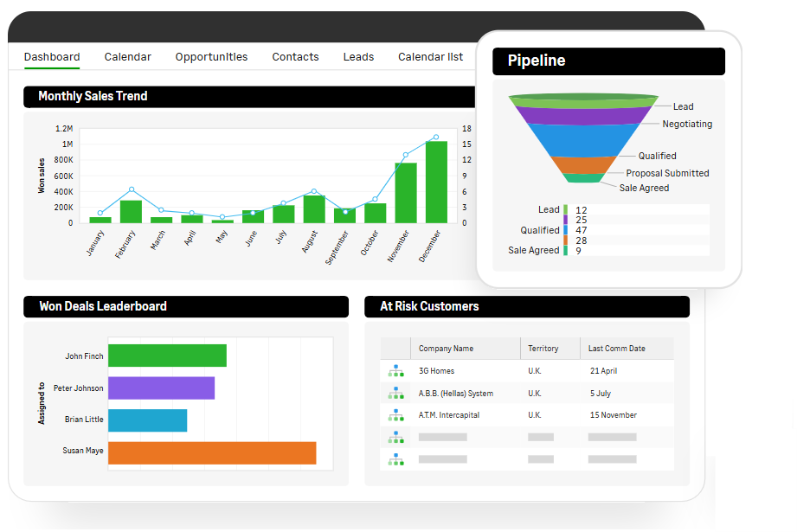Click Susan Maye's orange leaderboard bar

[212, 452]
